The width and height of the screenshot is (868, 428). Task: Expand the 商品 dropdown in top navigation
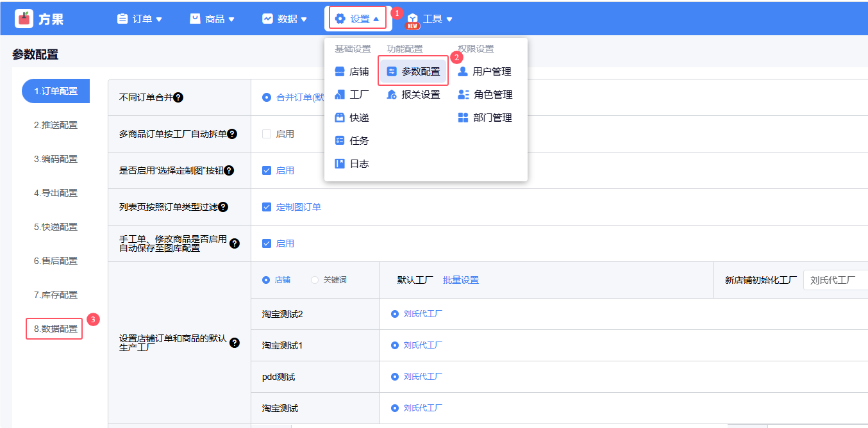(x=212, y=19)
